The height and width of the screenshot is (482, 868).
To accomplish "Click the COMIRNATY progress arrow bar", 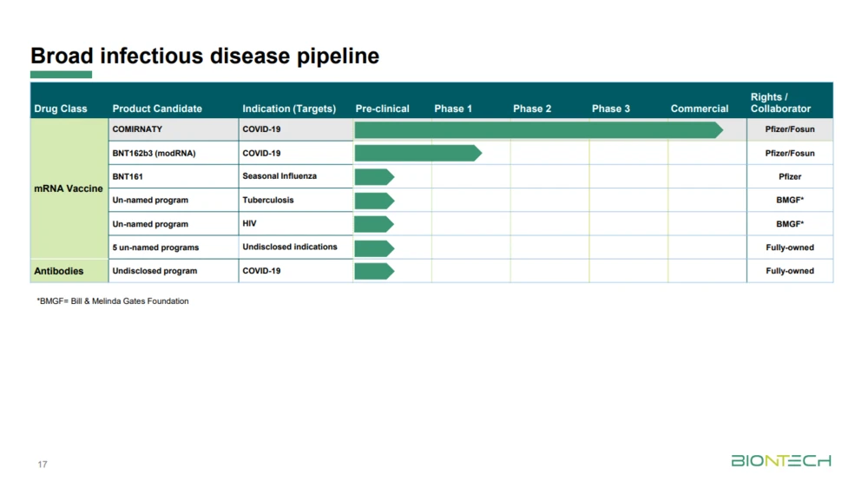I will 538,130.
